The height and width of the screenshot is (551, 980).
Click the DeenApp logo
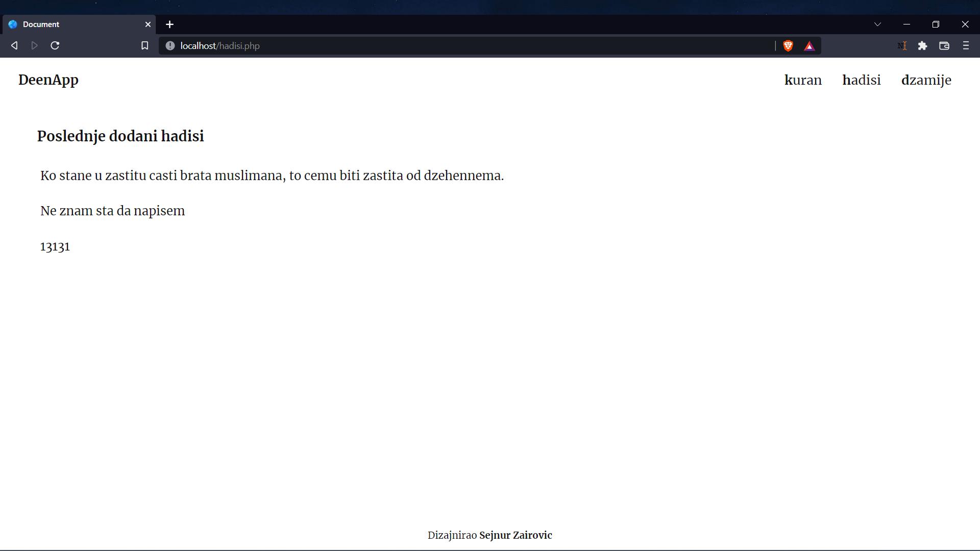(48, 81)
